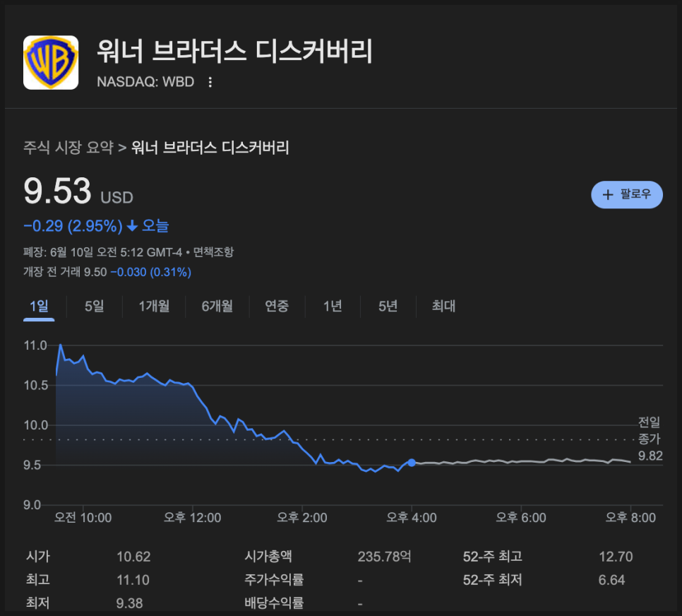Viewport: 682px width, 616px height.
Task: Switch to the 1개월 chart tab
Action: click(154, 306)
